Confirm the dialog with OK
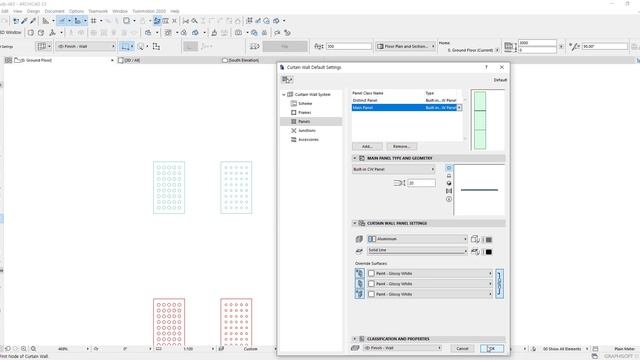Image resolution: width=640 pixels, height=360 pixels. (492, 348)
